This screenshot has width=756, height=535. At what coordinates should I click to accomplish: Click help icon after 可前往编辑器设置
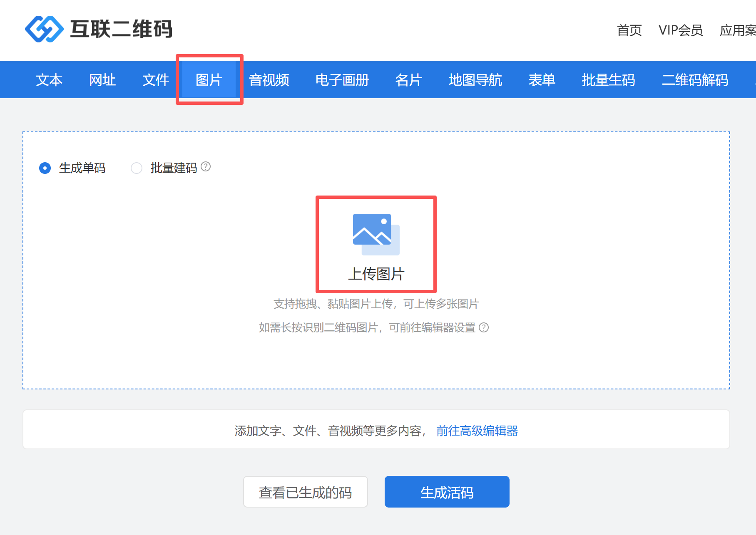click(x=484, y=328)
